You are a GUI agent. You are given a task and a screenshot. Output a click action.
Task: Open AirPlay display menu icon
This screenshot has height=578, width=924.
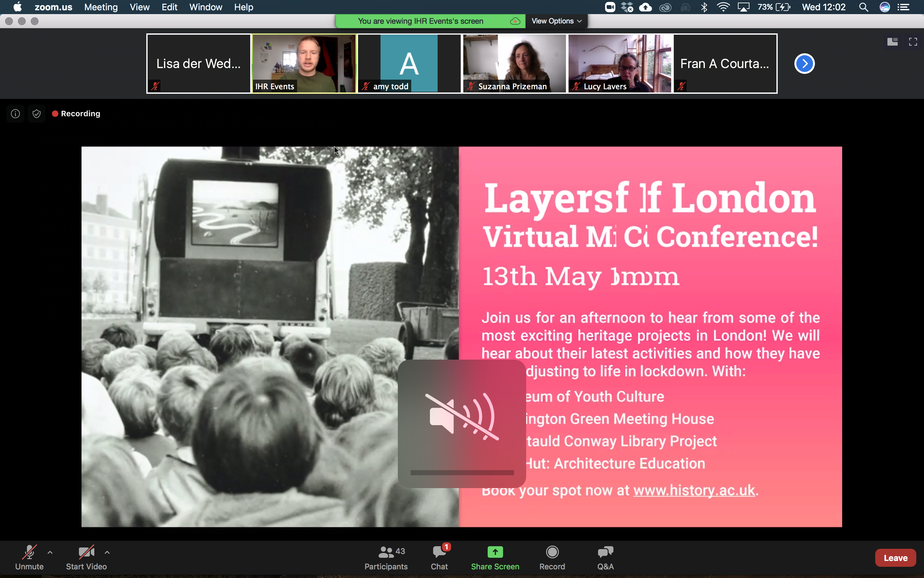point(743,7)
